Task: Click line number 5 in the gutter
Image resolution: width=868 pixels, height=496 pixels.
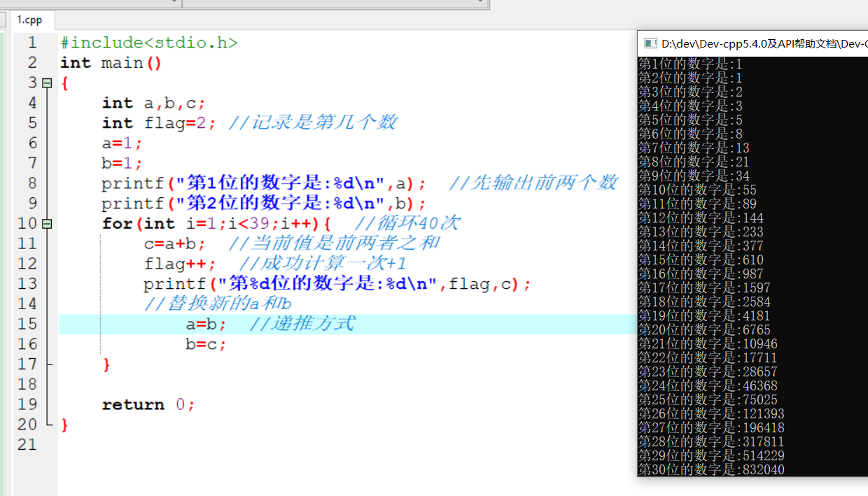Action: pyautogui.click(x=32, y=123)
